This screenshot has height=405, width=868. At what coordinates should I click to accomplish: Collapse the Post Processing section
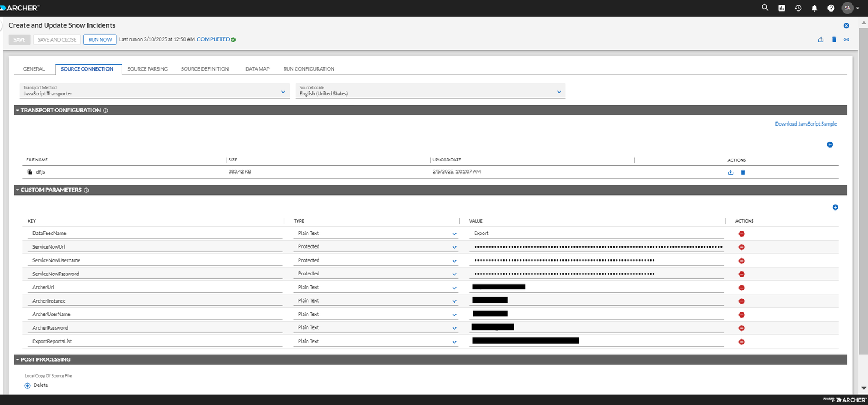17,359
